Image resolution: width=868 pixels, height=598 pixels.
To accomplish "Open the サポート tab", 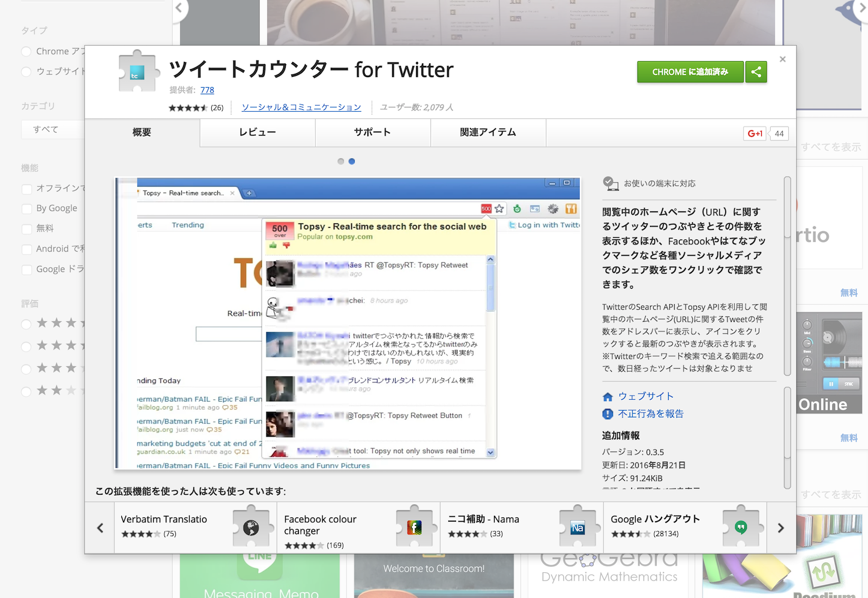I will [x=373, y=132].
